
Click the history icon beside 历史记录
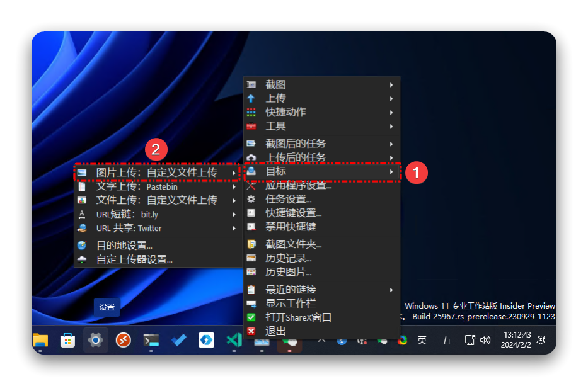pos(251,258)
